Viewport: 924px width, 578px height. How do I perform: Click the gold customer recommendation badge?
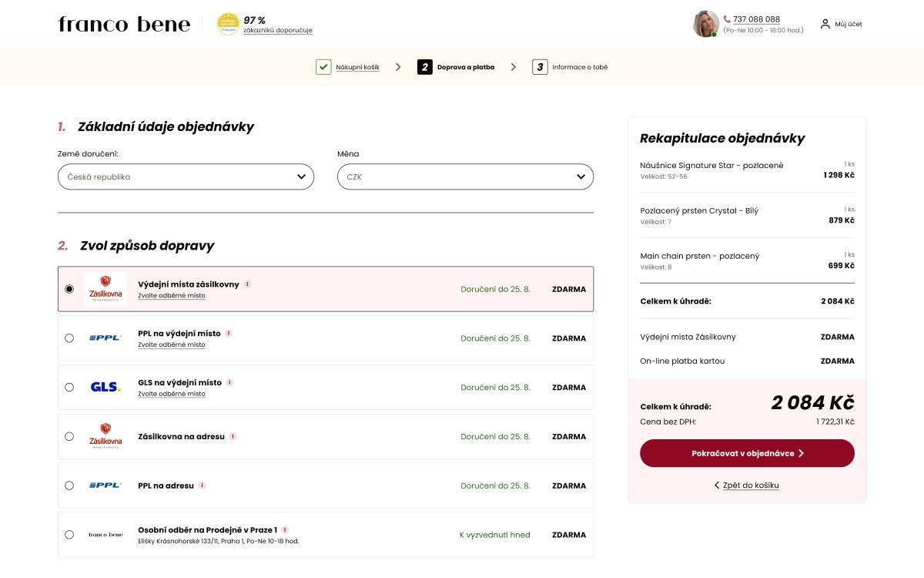tap(228, 24)
